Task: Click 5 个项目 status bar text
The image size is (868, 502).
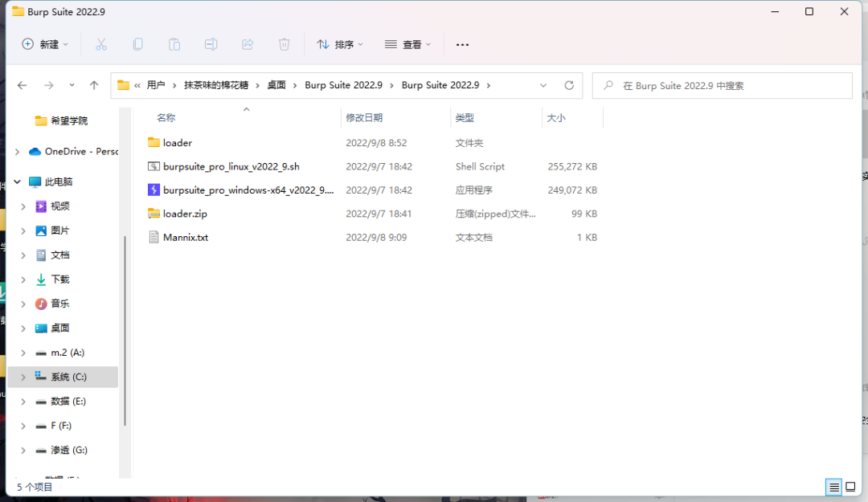Action: pos(35,487)
